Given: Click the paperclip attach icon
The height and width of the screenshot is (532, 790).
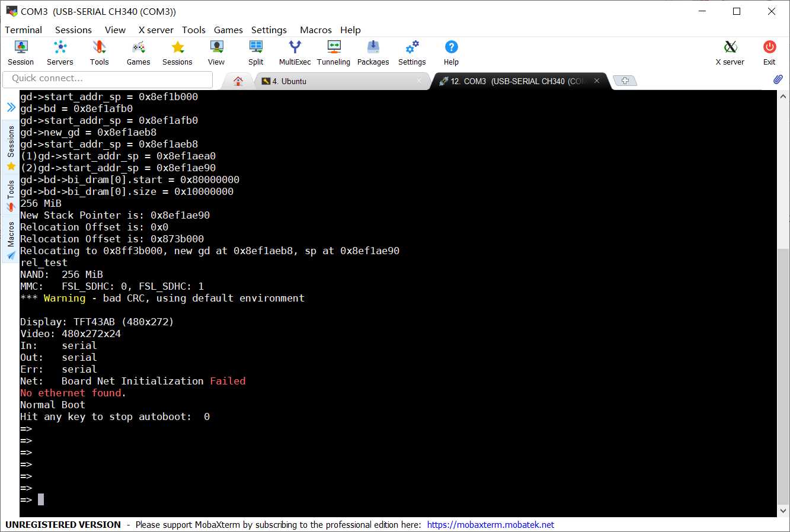Looking at the screenshot, I should tap(778, 79).
